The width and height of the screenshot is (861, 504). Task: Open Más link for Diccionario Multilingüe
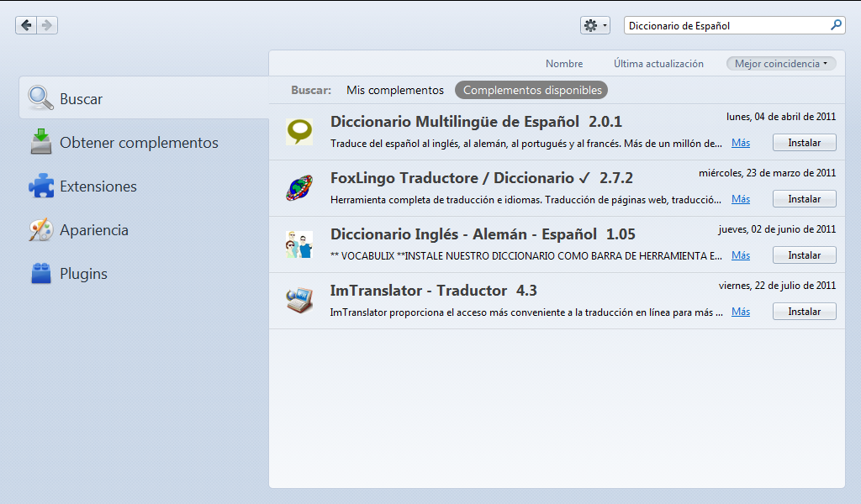tap(740, 143)
